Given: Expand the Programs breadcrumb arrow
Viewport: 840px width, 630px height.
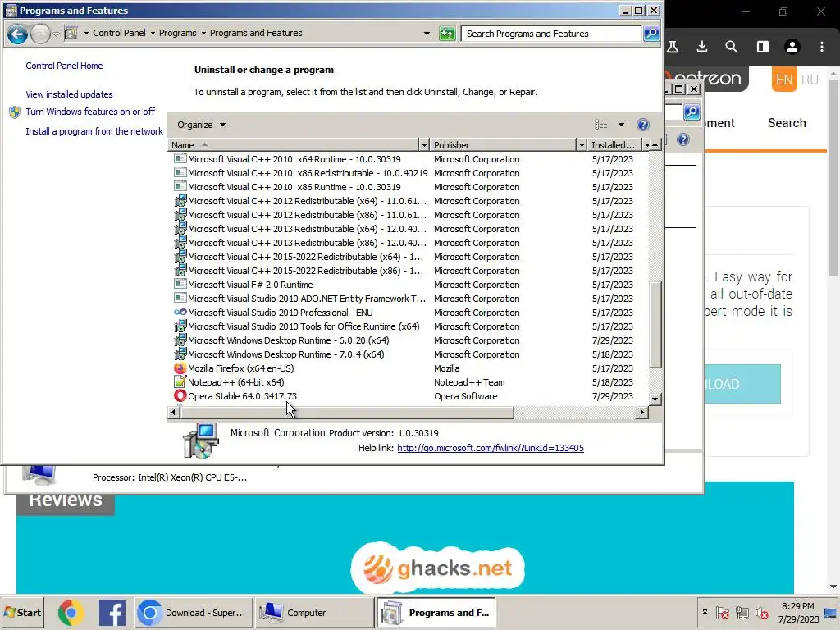Looking at the screenshot, I should pos(203,33).
